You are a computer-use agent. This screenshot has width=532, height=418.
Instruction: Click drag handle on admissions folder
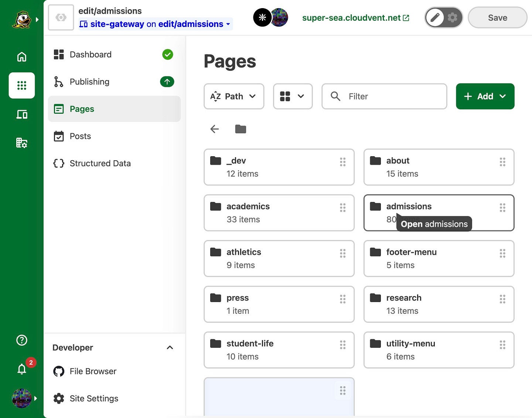tap(502, 208)
